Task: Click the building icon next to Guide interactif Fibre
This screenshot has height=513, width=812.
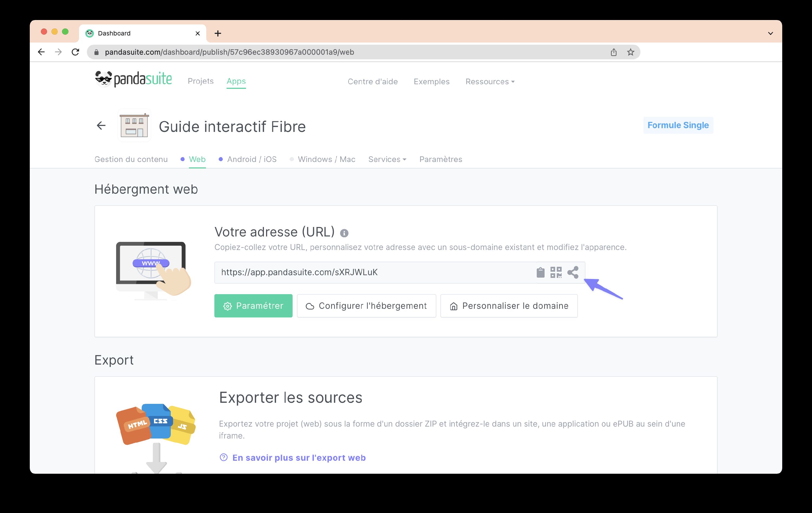Action: (134, 126)
